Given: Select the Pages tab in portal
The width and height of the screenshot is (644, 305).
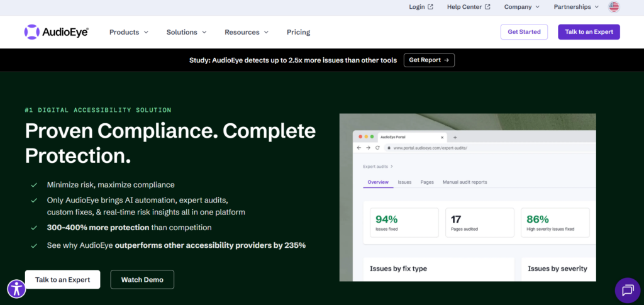Looking at the screenshot, I should click(x=427, y=182).
